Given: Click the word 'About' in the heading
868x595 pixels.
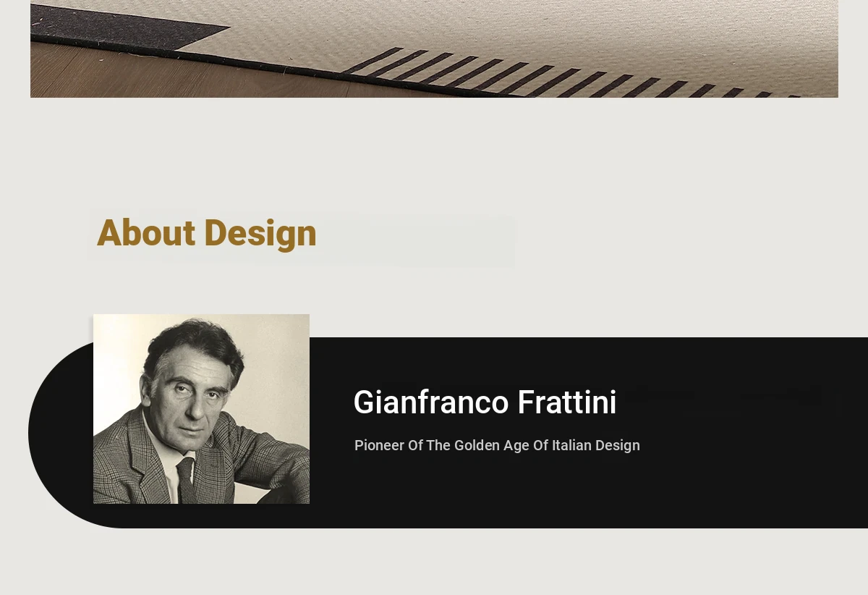Looking at the screenshot, I should click(x=145, y=233).
